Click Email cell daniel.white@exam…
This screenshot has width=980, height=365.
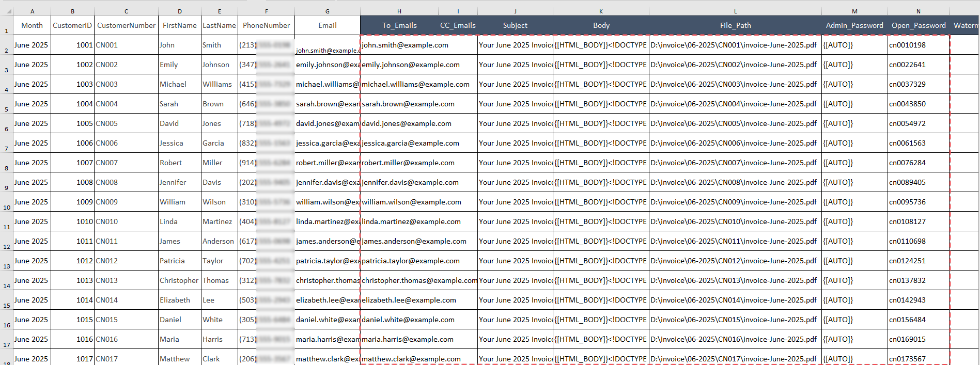click(x=328, y=320)
